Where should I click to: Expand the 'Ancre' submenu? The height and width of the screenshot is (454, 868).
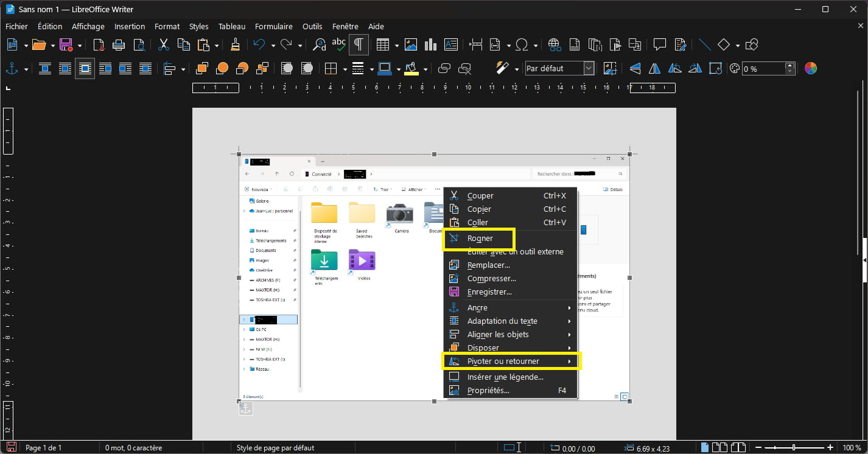(x=510, y=308)
